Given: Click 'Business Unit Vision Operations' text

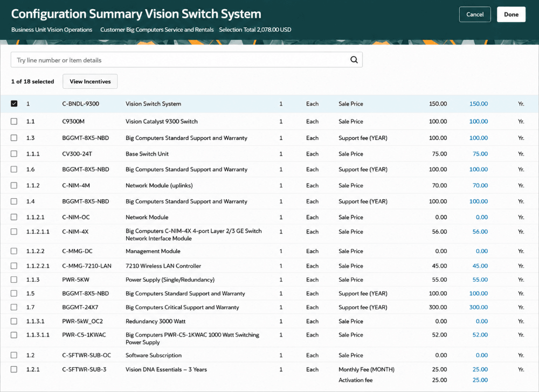Looking at the screenshot, I should (52, 30).
